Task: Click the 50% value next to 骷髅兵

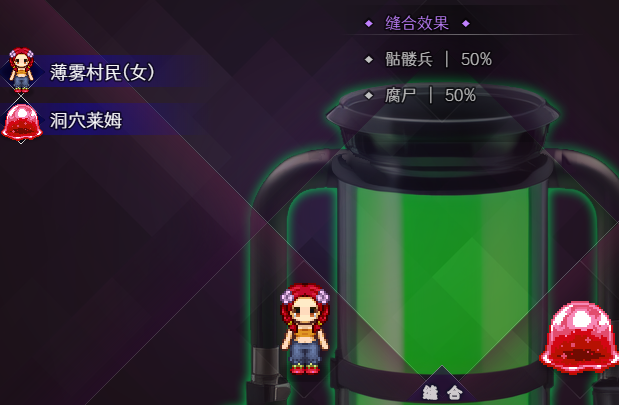Action: pos(476,60)
